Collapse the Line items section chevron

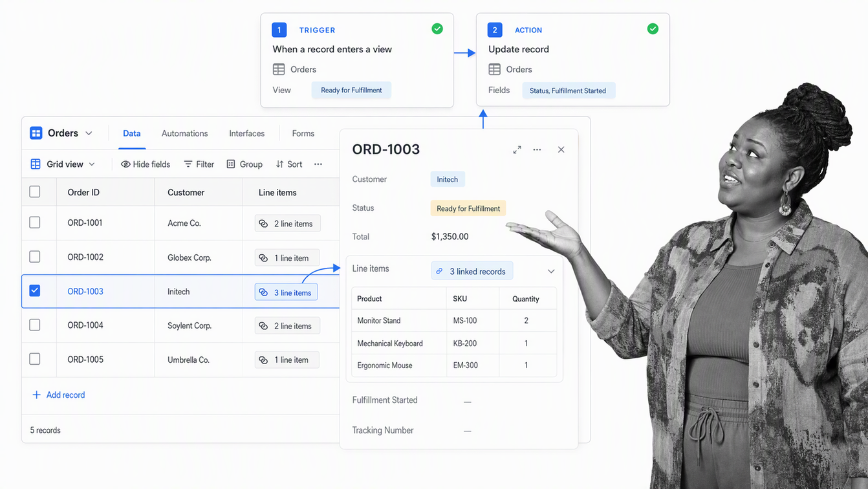point(551,272)
